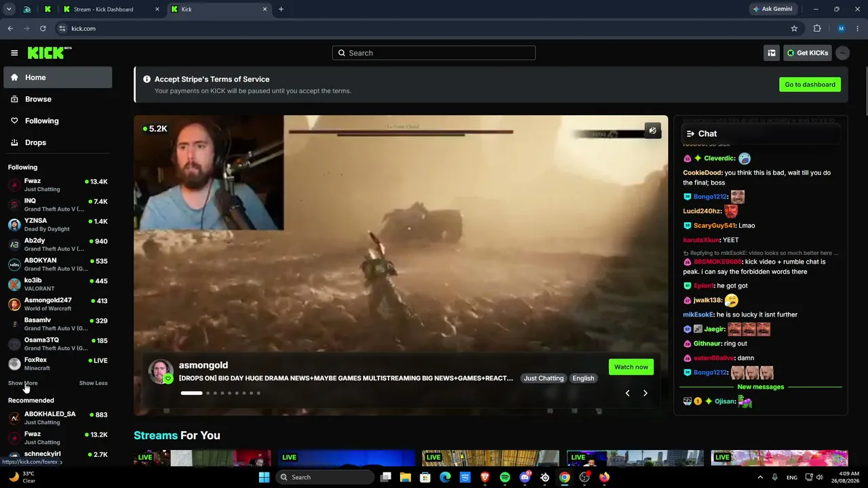Open Windows Start menu

[264, 477]
